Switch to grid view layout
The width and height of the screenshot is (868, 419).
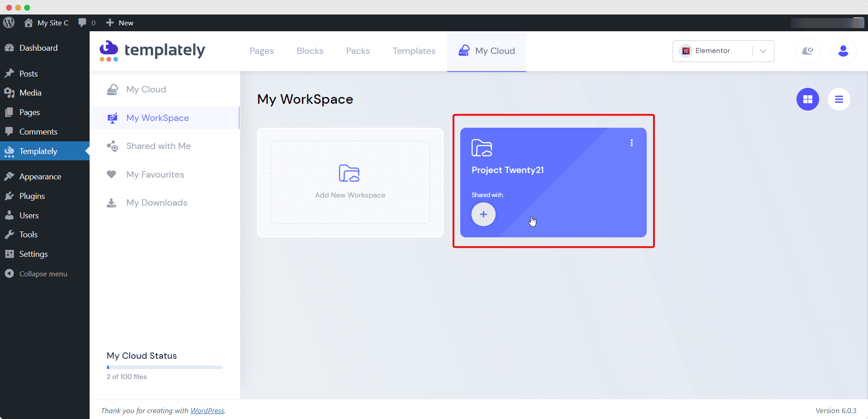coord(808,99)
